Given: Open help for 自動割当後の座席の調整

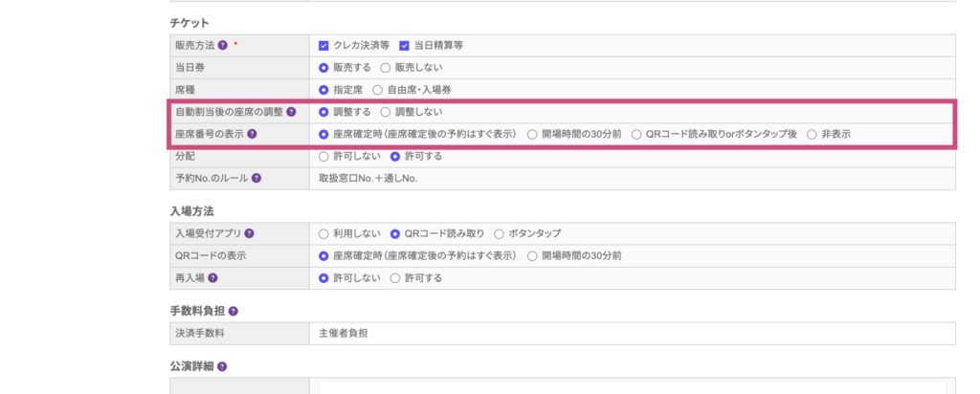Looking at the screenshot, I should [291, 112].
